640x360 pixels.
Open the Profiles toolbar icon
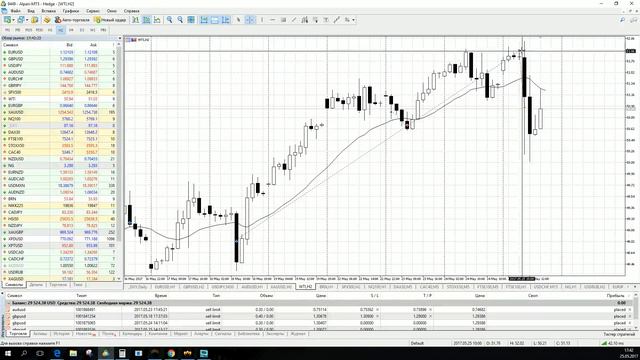[21, 20]
